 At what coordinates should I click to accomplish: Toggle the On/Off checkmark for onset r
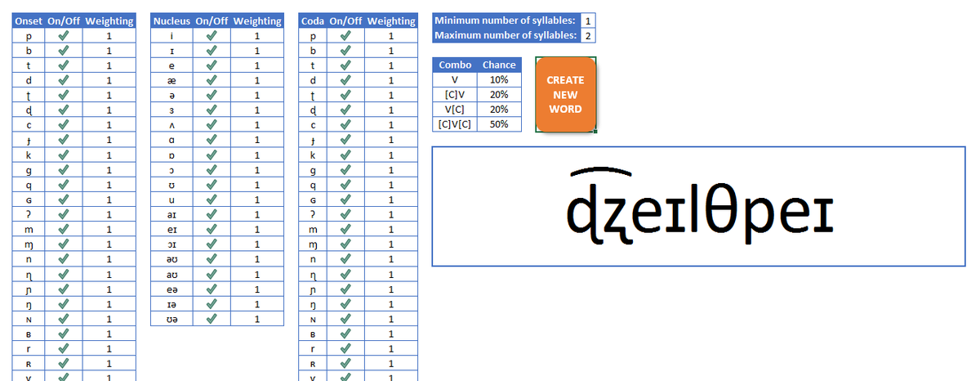[x=63, y=348]
